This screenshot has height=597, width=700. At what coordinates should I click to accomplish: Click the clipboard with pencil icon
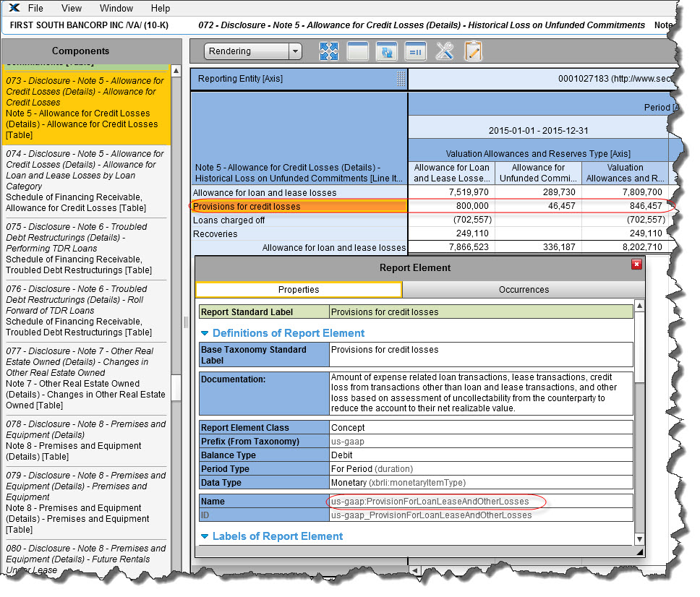tap(473, 51)
